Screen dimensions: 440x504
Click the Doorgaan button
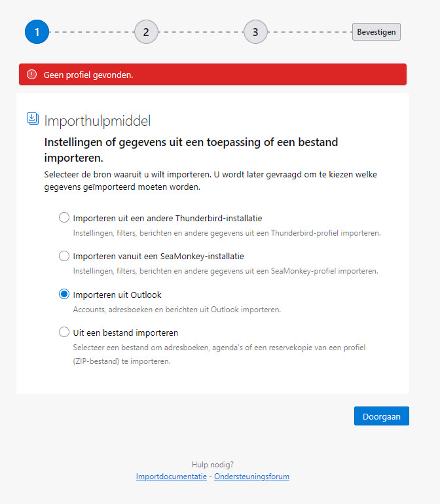click(382, 416)
